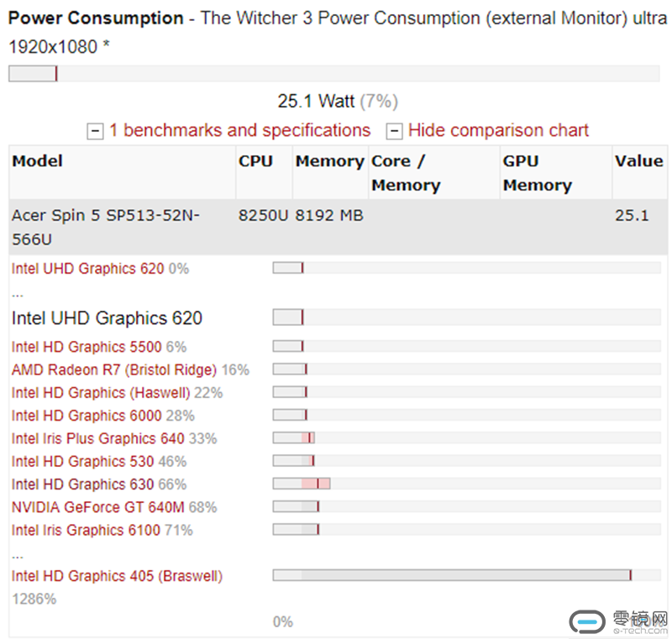
Task: Click the 'CPU' column header
Action: [x=264, y=173]
